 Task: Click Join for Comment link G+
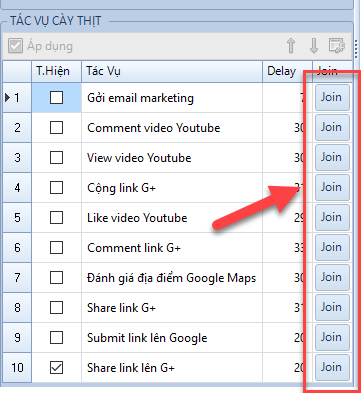coord(332,247)
